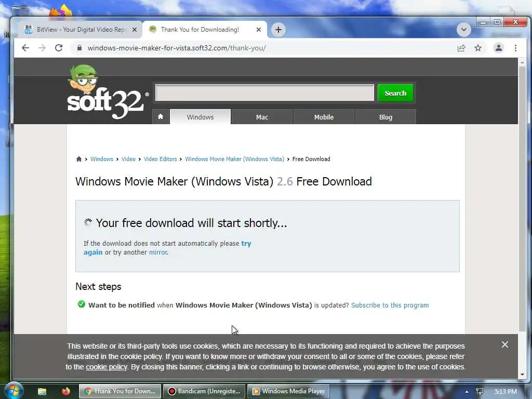The height and width of the screenshot is (399, 532).
Task: Bookmark this page with the star icon
Action: [478, 48]
